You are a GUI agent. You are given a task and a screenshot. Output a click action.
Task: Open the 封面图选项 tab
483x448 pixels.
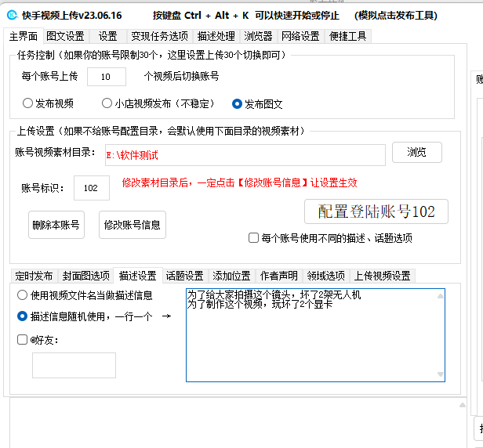point(86,276)
